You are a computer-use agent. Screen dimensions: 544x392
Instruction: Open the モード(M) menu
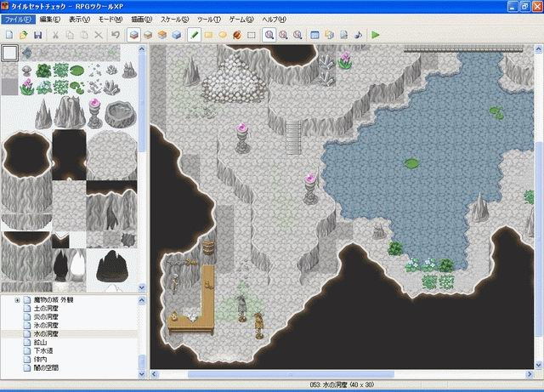[110, 19]
